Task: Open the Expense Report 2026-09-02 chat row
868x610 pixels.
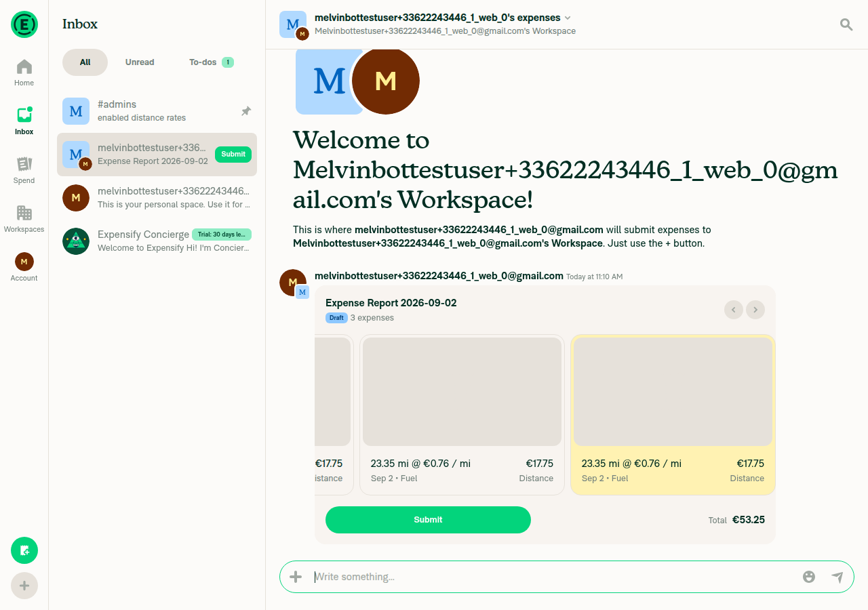Action: click(x=157, y=155)
